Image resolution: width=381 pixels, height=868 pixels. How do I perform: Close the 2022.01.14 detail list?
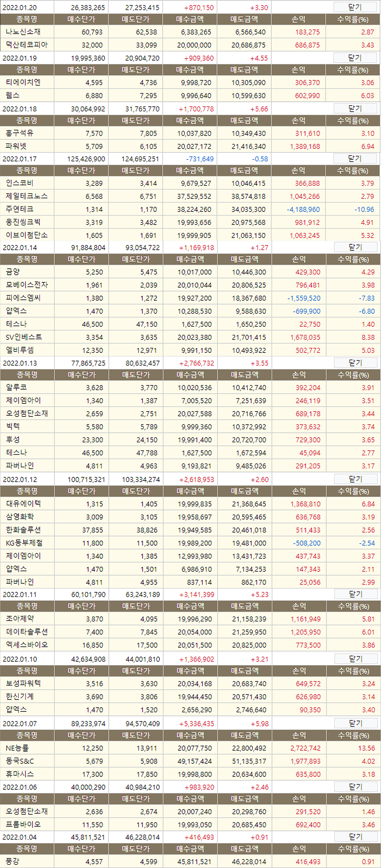355,247
